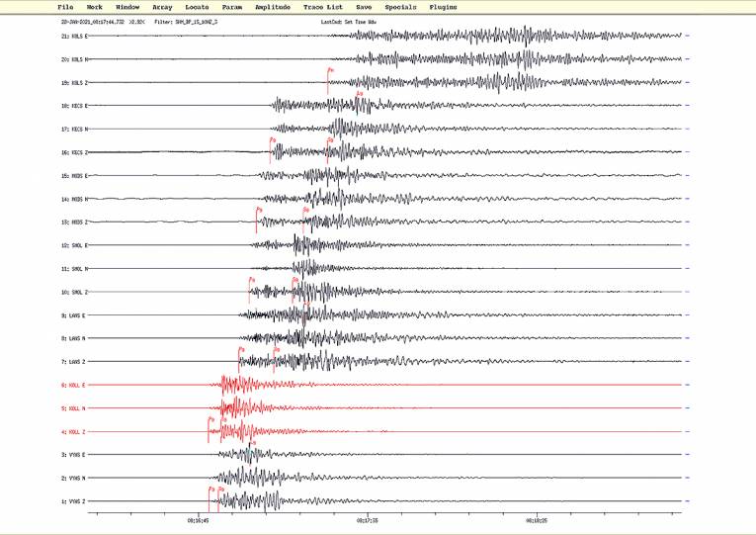Open the Array menu
756x535 pixels.
[x=162, y=7]
